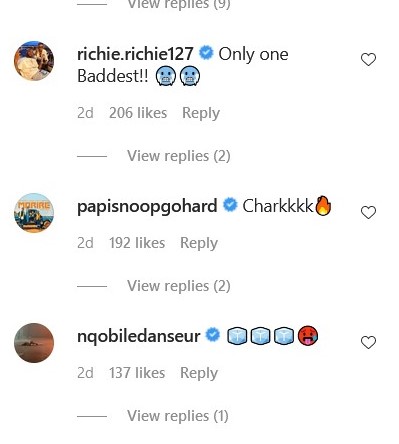Expand replies under richie.richie127's comment
The height and width of the screenshot is (444, 399).
pos(179,156)
